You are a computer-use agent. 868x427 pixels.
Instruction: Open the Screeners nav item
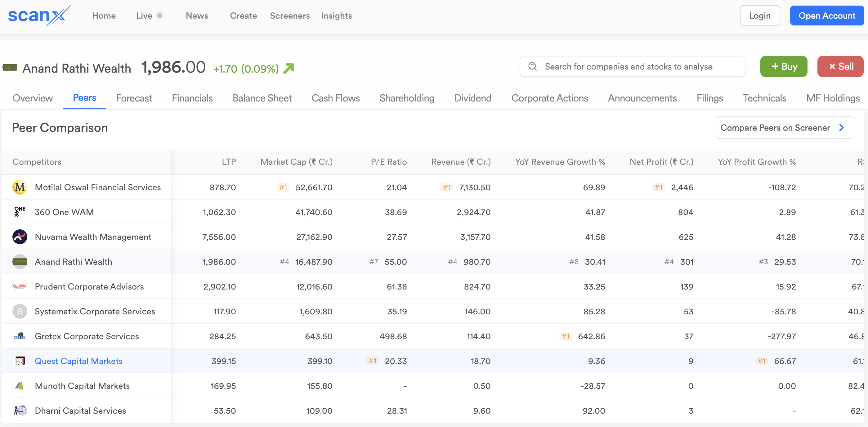(290, 16)
